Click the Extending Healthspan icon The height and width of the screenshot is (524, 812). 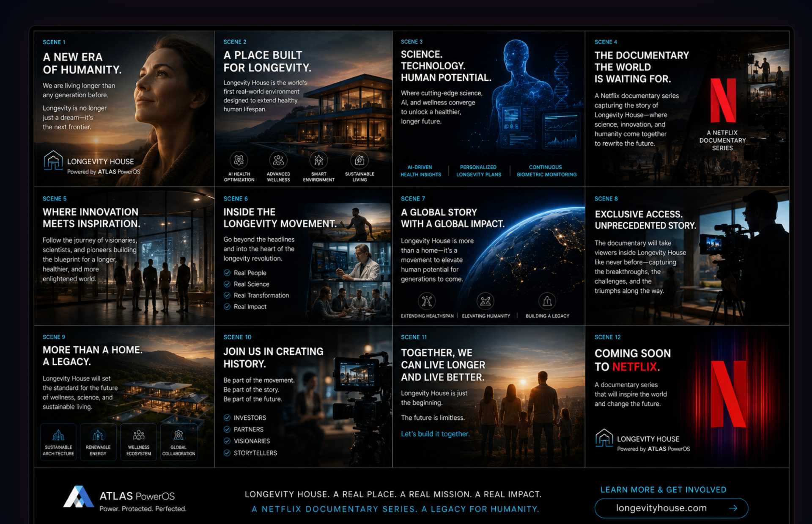pos(427,301)
